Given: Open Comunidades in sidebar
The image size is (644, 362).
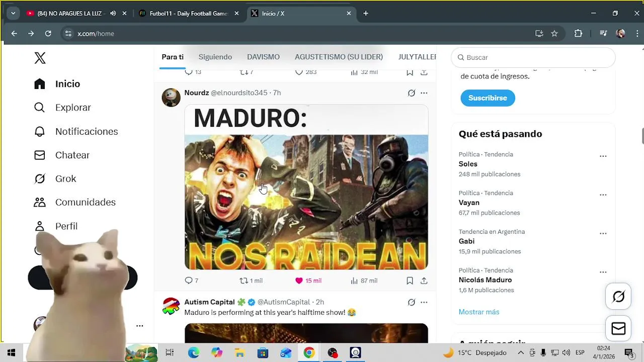Looking at the screenshot, I should (x=75, y=202).
